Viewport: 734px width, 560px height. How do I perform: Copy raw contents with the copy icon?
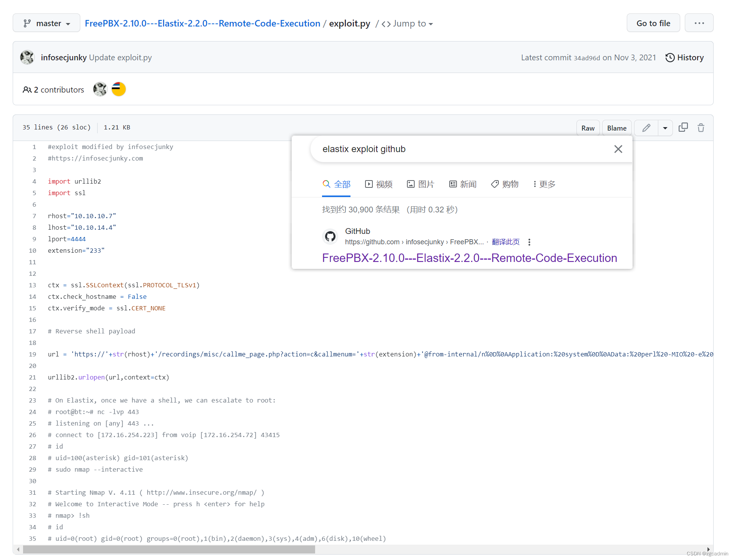(x=683, y=128)
